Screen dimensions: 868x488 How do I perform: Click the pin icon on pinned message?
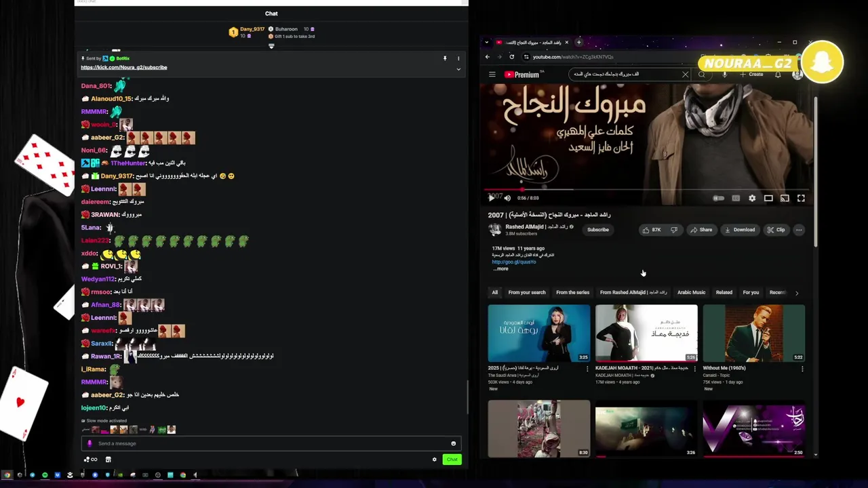tap(445, 58)
